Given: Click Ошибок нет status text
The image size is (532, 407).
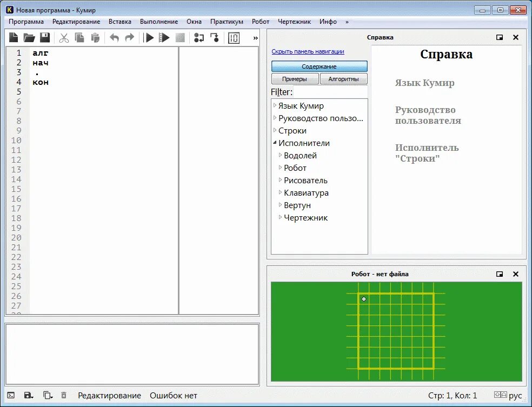Looking at the screenshot, I should (x=174, y=396).
